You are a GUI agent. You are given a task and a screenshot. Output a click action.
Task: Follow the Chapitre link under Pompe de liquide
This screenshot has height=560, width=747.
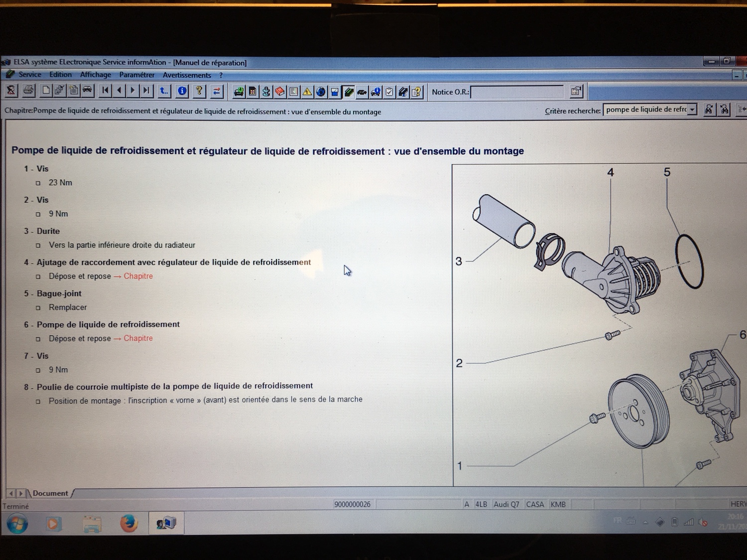click(x=138, y=338)
